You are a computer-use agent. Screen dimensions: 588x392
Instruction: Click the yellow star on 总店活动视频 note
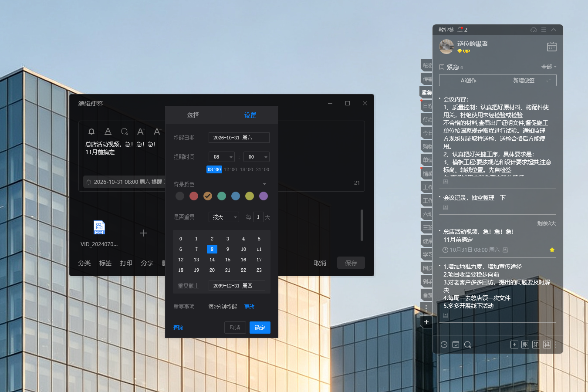click(x=552, y=250)
